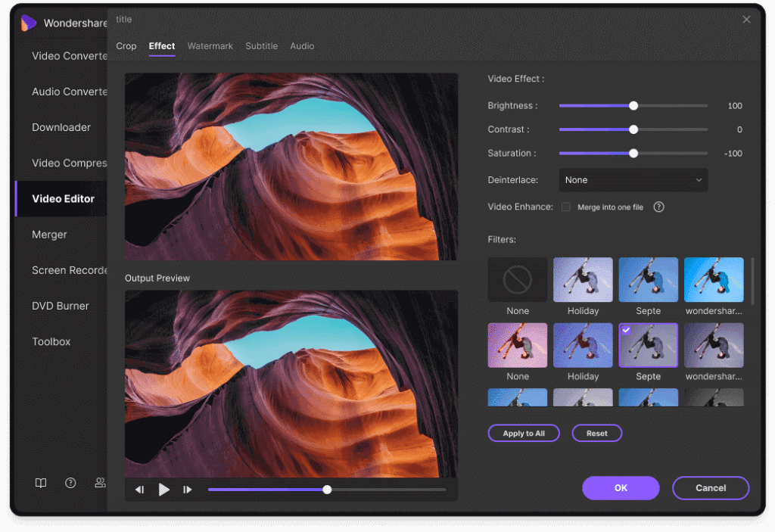Open the Crop tab

126,46
